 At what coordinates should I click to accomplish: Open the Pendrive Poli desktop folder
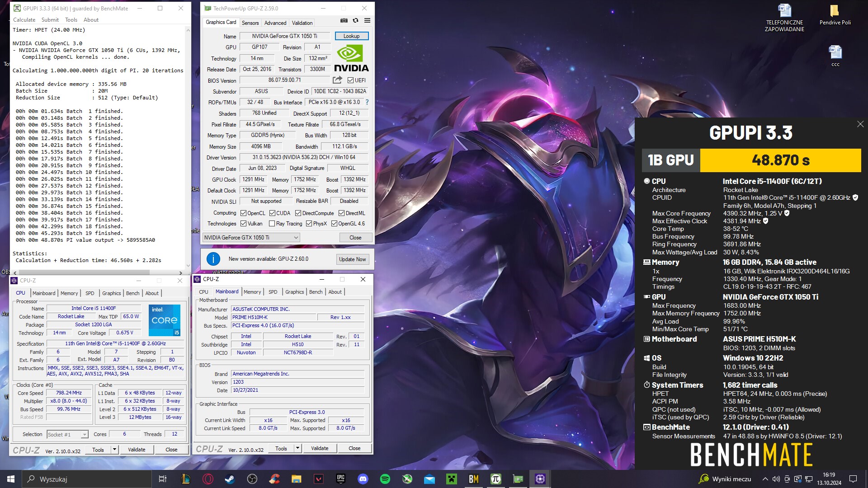pyautogui.click(x=835, y=14)
